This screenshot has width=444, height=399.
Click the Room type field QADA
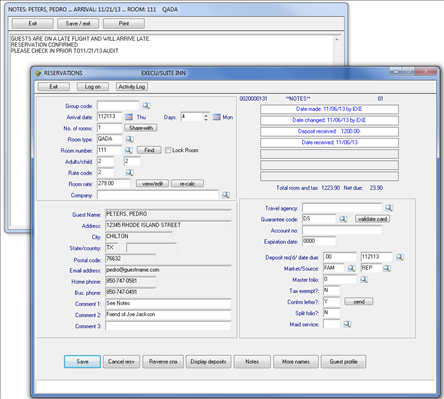pos(110,139)
